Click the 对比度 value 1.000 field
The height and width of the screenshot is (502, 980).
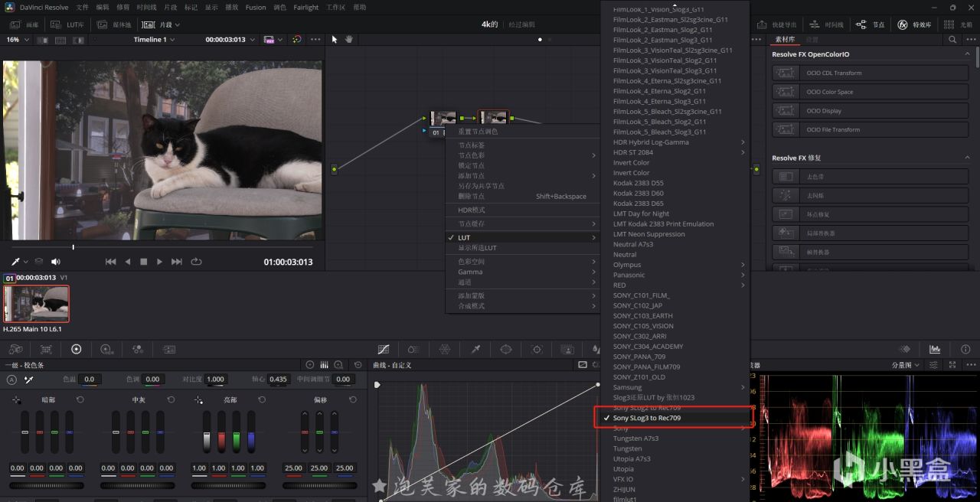click(x=216, y=379)
